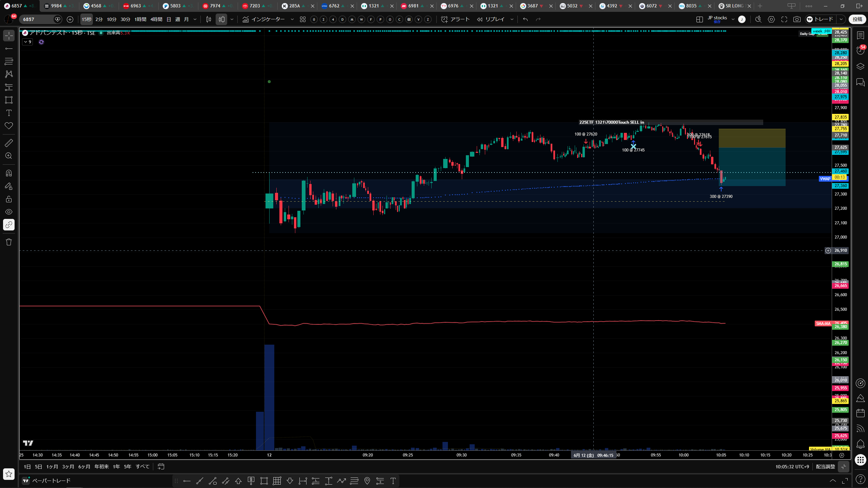Open the replay dropdown chevron
The height and width of the screenshot is (488, 868).
click(x=512, y=19)
